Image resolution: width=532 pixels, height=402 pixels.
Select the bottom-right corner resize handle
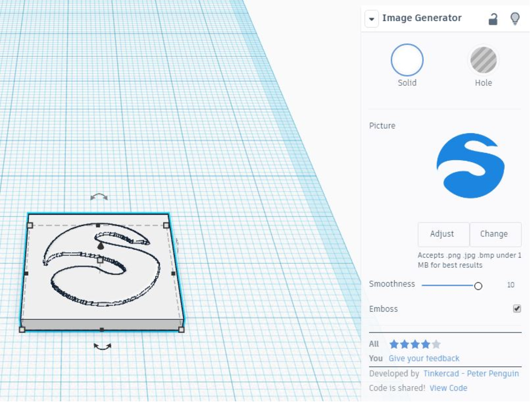coord(182,329)
